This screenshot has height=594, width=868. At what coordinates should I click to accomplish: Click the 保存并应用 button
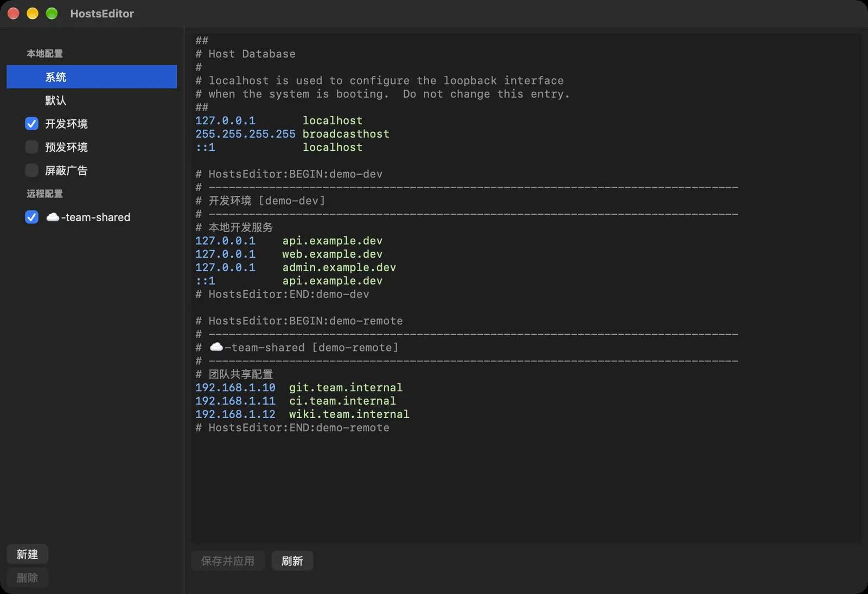(x=228, y=561)
